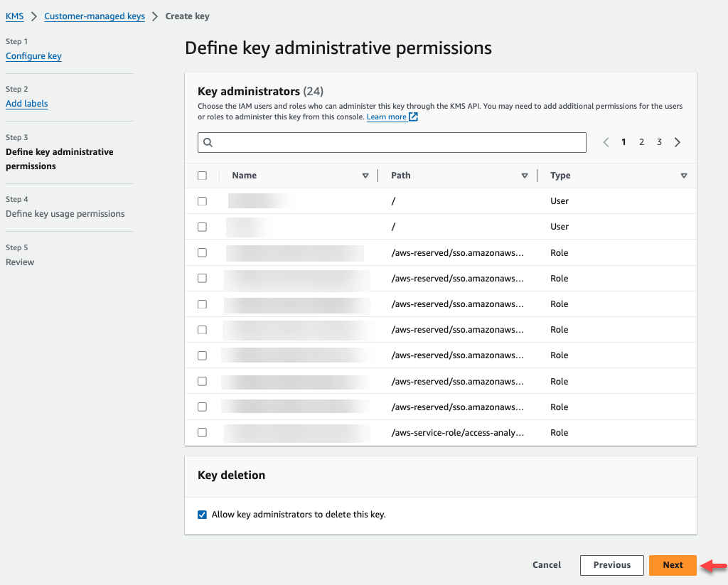The width and height of the screenshot is (728, 585).
Task: Click the Learn more link
Action: (x=386, y=117)
